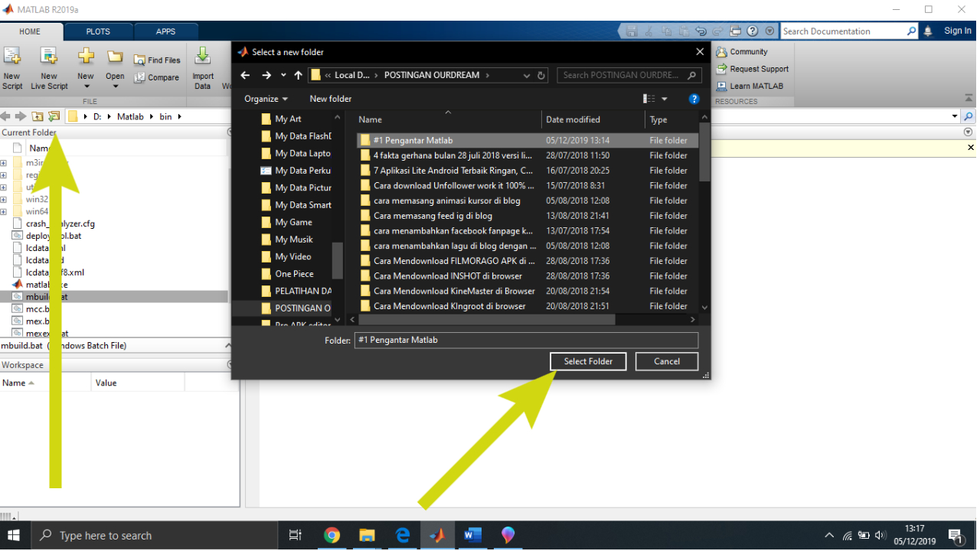Open the Open folder dropdown in toolstrip
The image size is (980, 551).
pos(115,69)
